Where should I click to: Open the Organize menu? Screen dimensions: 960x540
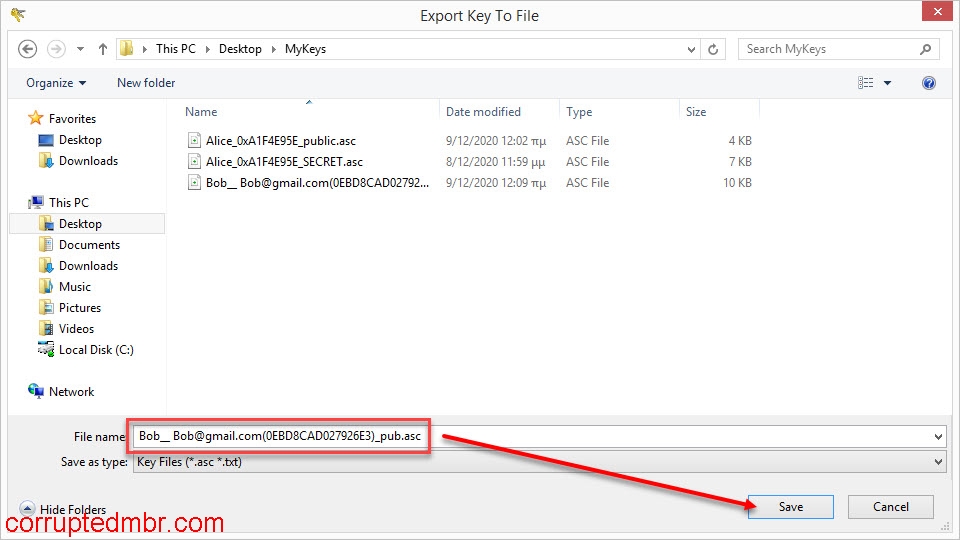[x=56, y=83]
